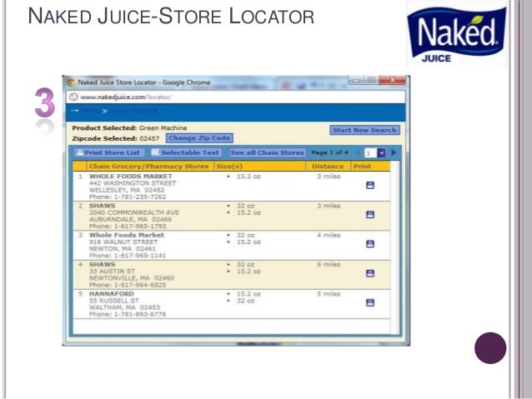532x399 pixels.
Task: Close the Store Locator Chrome window
Action: [x=392, y=80]
